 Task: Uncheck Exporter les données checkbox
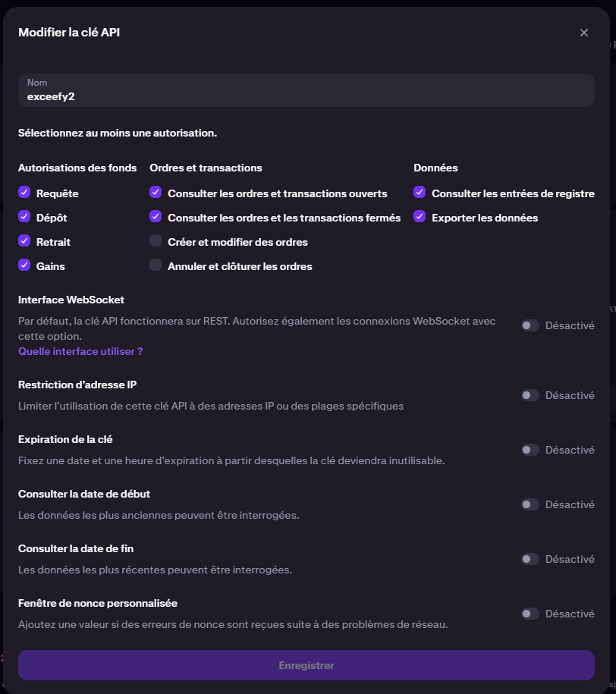420,217
